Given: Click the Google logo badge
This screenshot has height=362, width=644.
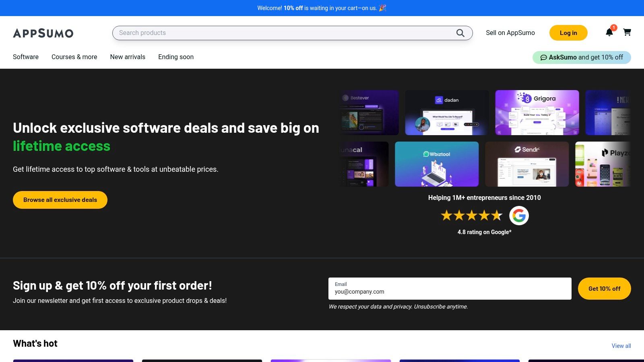Looking at the screenshot, I should pyautogui.click(x=519, y=216).
